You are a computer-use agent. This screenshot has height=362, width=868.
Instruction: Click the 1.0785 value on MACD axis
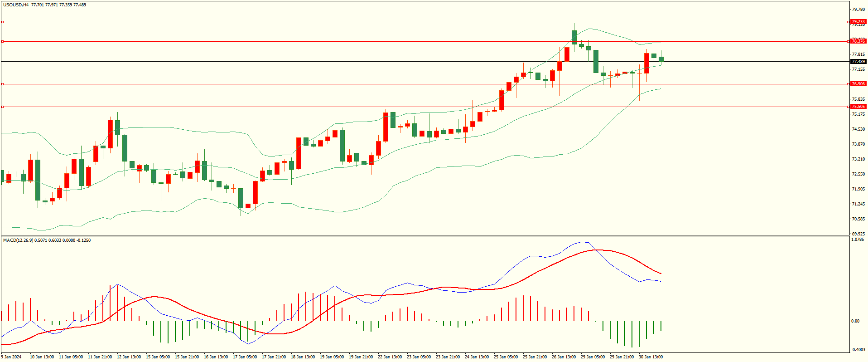858,240
